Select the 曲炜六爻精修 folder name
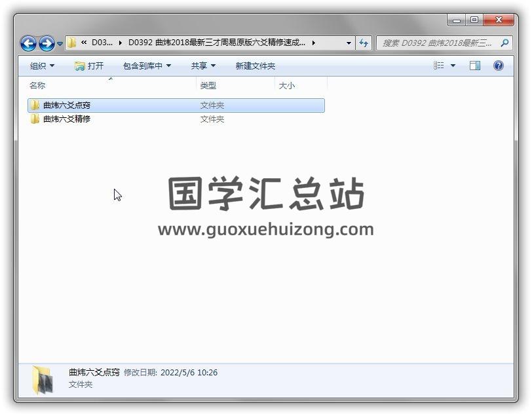 click(67, 119)
